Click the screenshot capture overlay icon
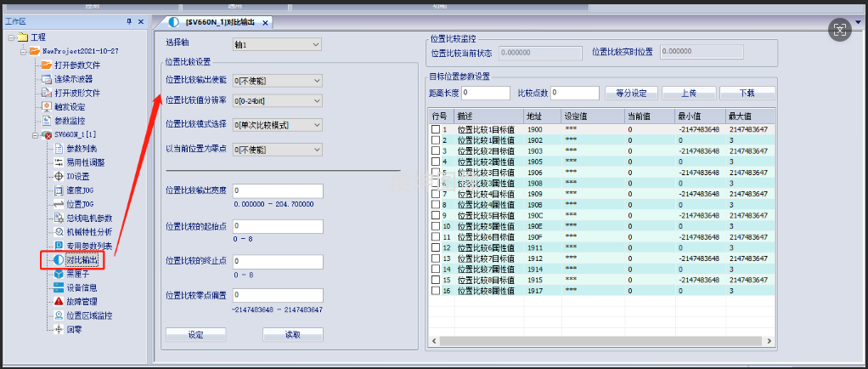 coord(840,30)
